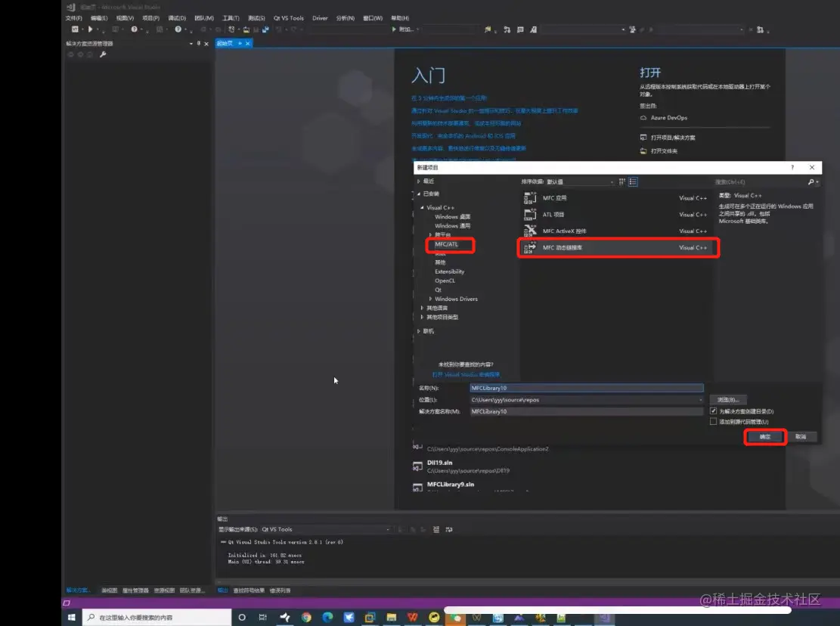Select MFC/ATL in the category tree

446,244
